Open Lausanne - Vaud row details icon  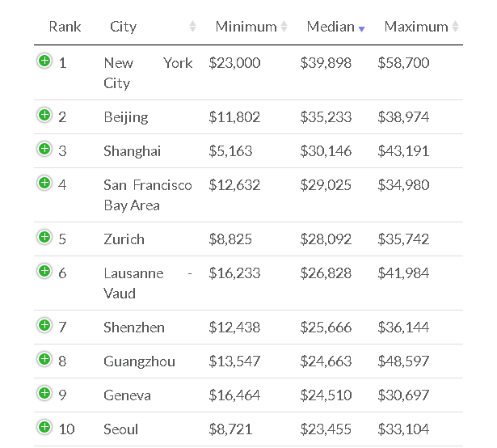(44, 271)
